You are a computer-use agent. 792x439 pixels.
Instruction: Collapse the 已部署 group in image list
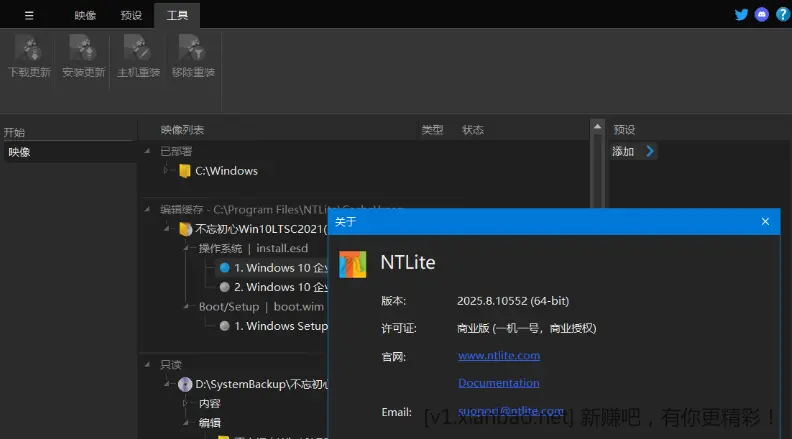click(x=152, y=151)
